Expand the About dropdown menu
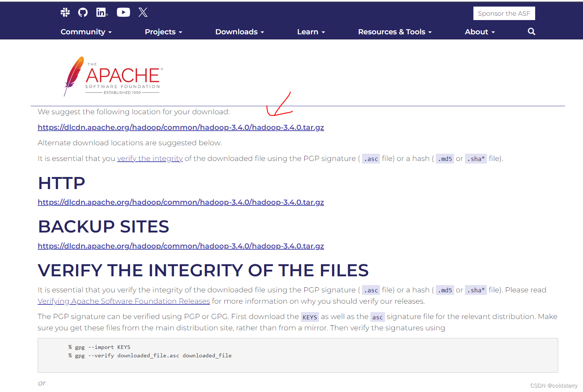 [480, 32]
